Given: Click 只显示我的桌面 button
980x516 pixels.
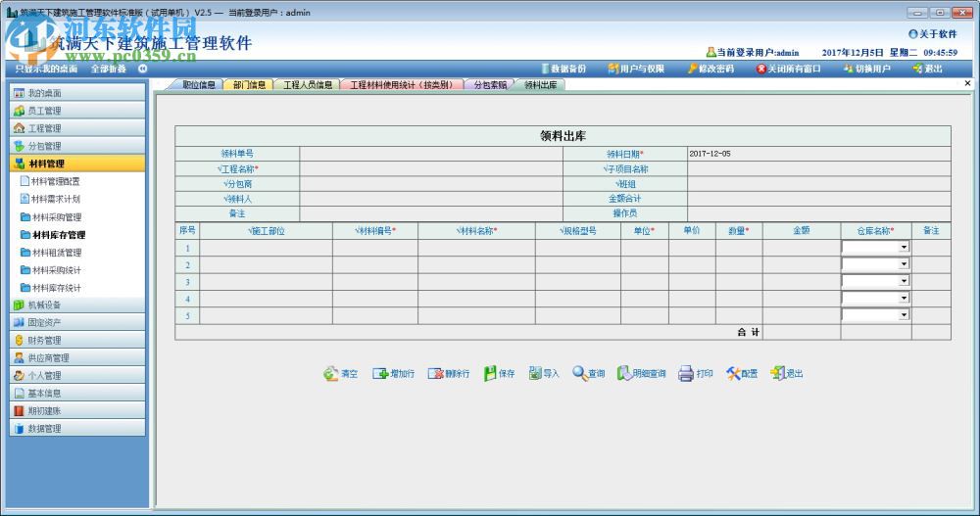Looking at the screenshot, I should coord(46,69).
